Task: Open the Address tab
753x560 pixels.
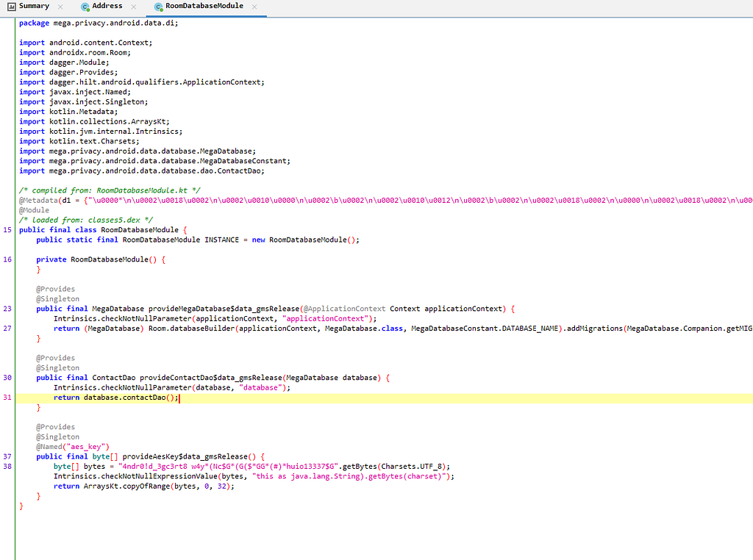Action: [107, 6]
